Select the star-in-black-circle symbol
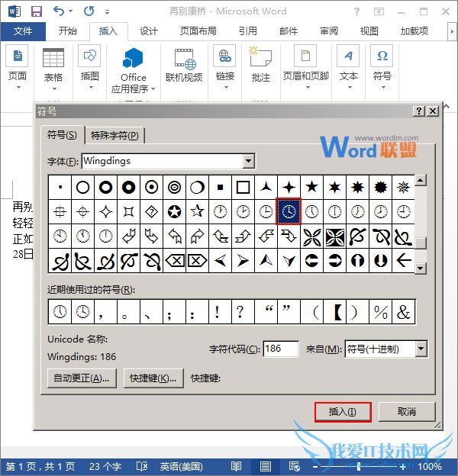 tap(174, 211)
